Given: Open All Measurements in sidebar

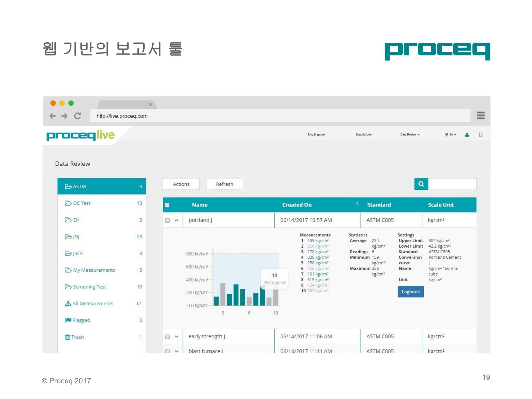Looking at the screenshot, I should click(93, 303).
